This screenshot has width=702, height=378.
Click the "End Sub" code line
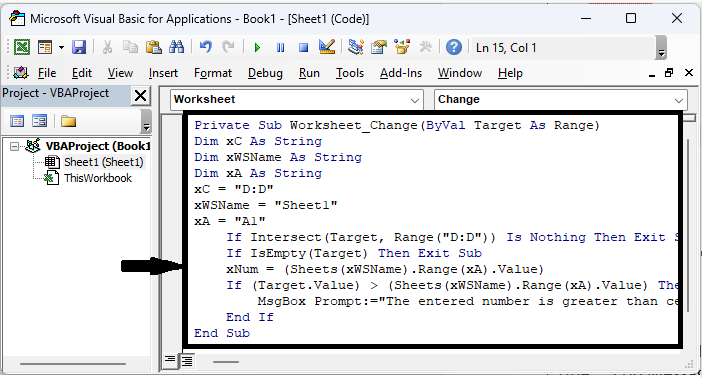(222, 333)
